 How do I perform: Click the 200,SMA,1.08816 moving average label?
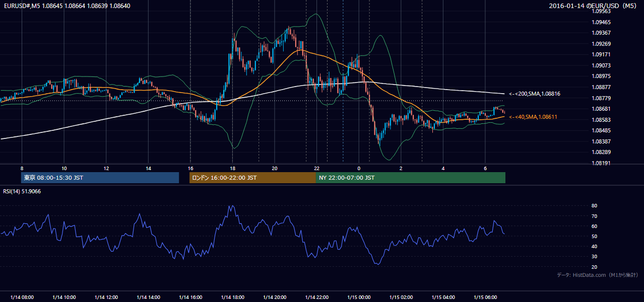534,94
